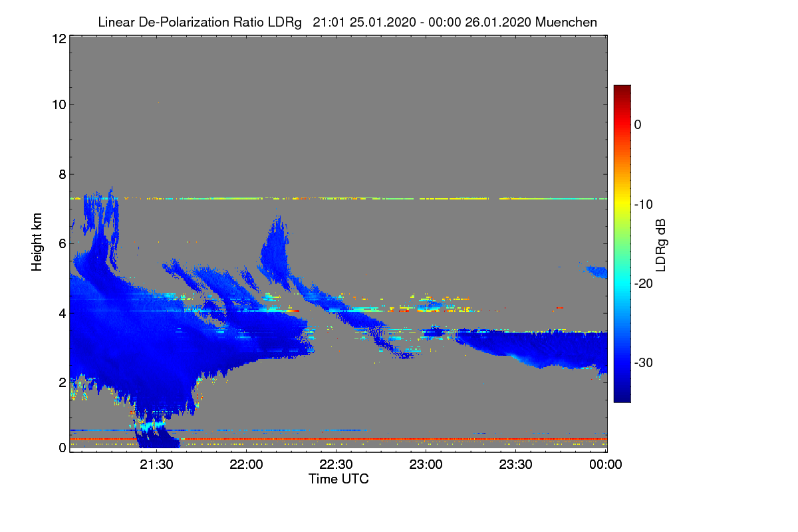Click the 'Time UTC' x-axis label
This screenshot has width=798, height=532.
pyautogui.click(x=338, y=479)
